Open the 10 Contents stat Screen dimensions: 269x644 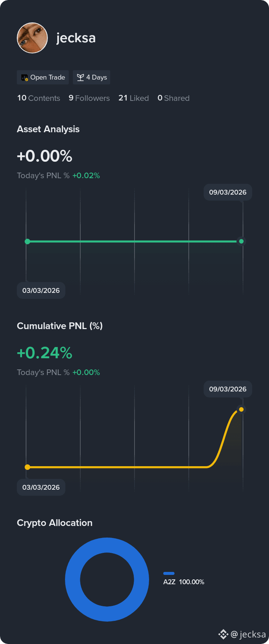tap(38, 98)
